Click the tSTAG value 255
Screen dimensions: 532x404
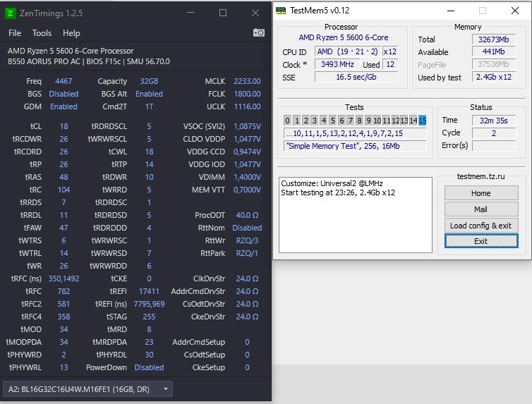[x=149, y=317]
